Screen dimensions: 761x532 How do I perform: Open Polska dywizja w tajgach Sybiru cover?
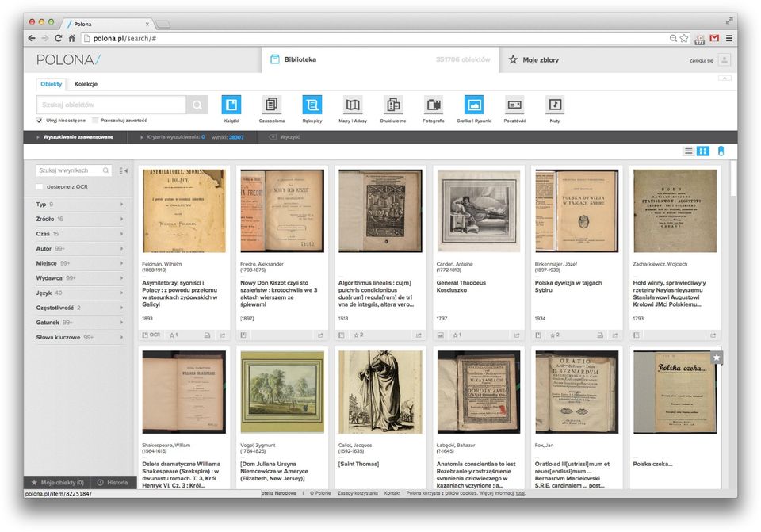[x=576, y=211]
